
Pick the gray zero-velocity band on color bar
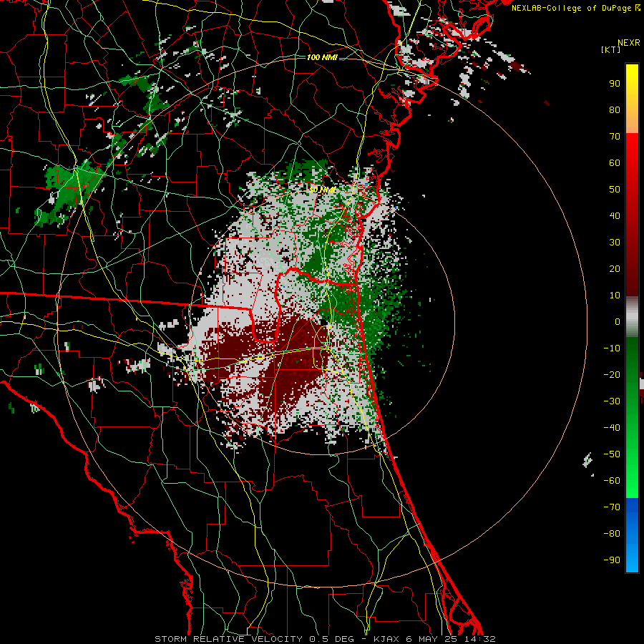tap(632, 317)
